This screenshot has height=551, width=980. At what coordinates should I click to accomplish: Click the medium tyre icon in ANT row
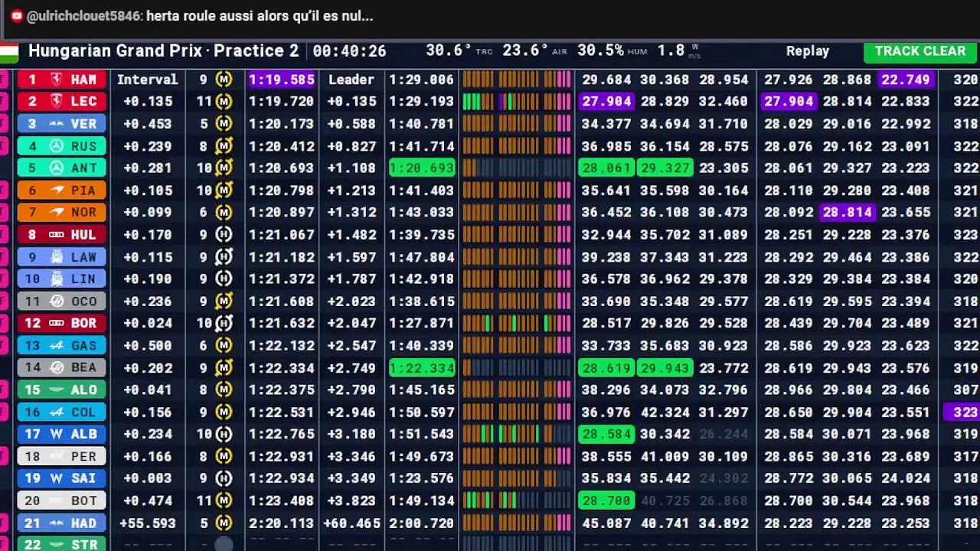224,168
